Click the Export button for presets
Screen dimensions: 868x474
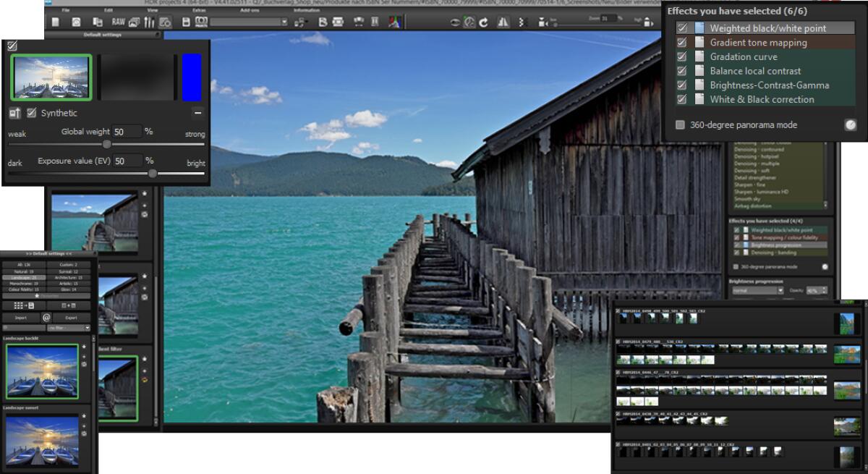coord(71,318)
